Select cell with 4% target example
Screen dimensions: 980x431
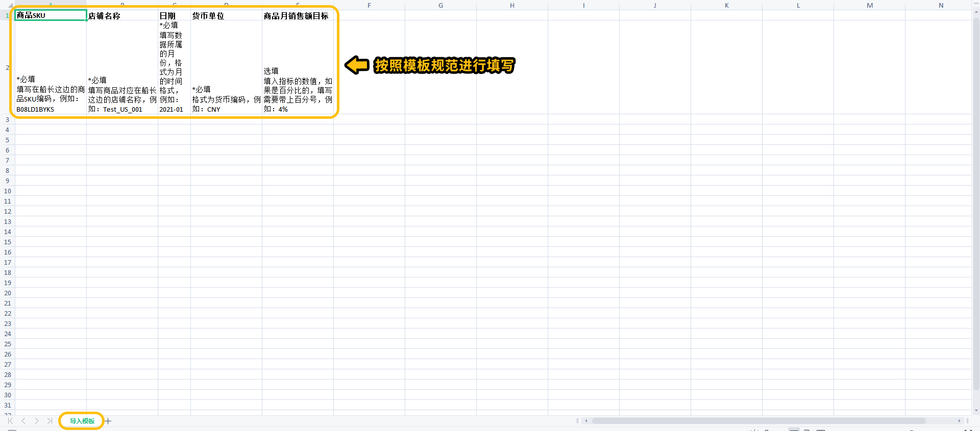pos(298,67)
